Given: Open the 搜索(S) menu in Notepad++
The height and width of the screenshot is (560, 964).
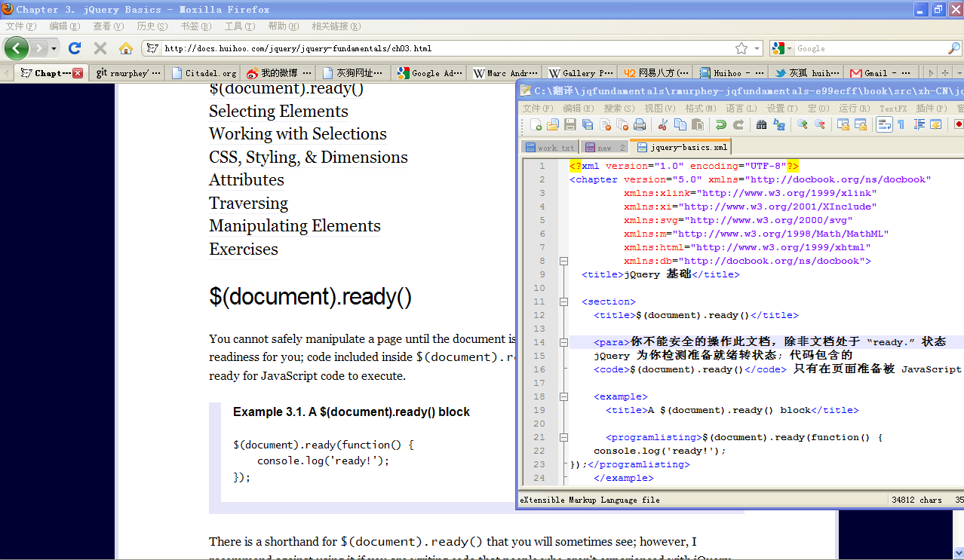Looking at the screenshot, I should tap(618, 109).
